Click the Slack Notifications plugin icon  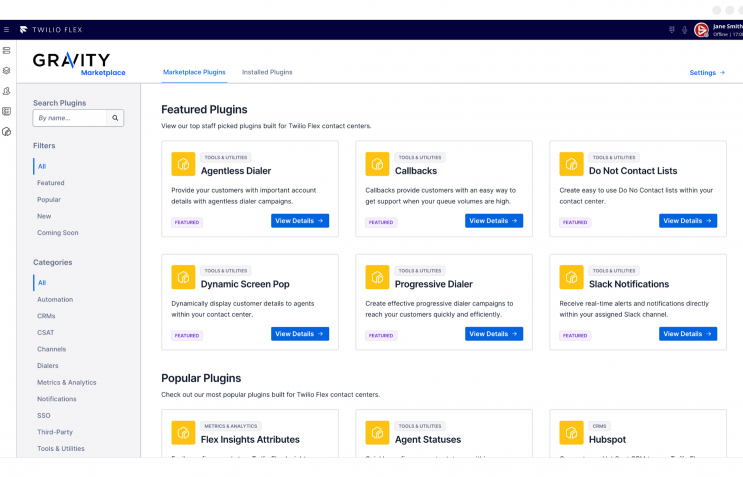tap(571, 277)
